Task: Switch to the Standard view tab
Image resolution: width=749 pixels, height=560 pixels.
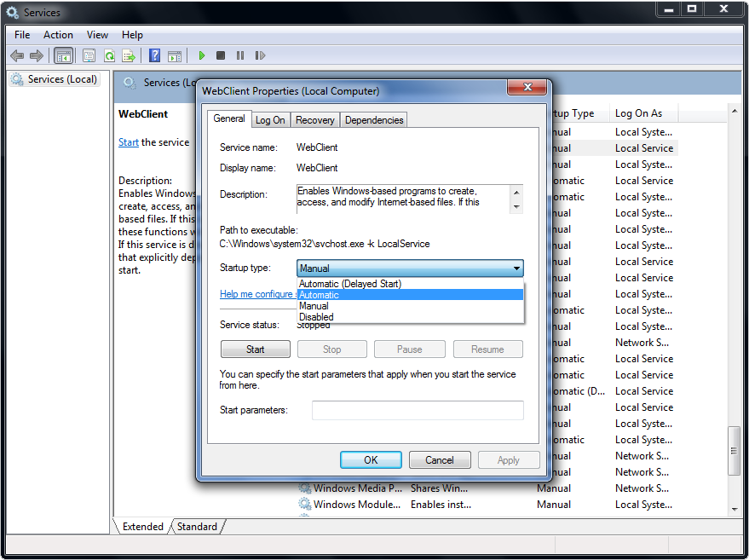Action: click(197, 527)
